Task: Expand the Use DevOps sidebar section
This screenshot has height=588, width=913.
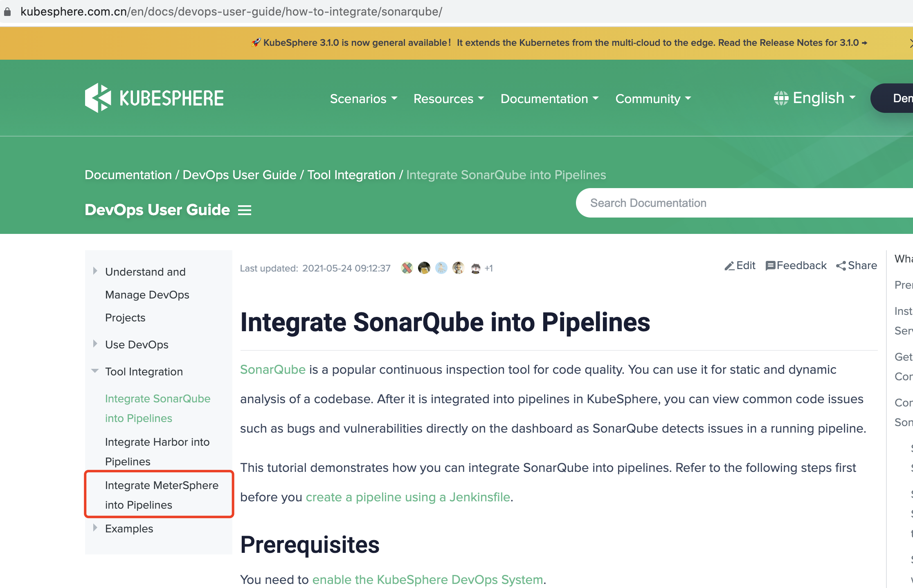Action: (95, 343)
